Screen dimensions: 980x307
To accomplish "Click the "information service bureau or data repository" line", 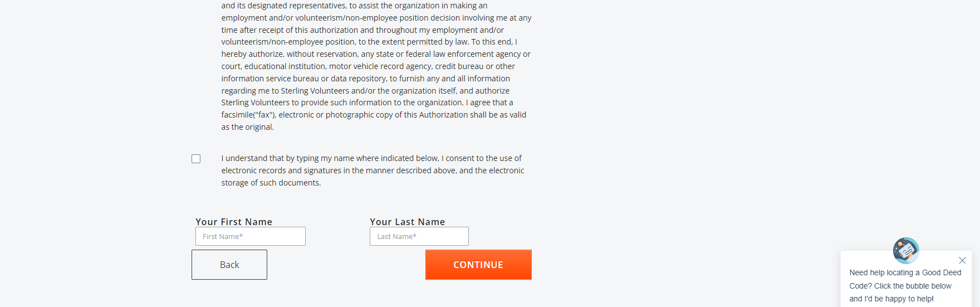I will pyautogui.click(x=365, y=79).
